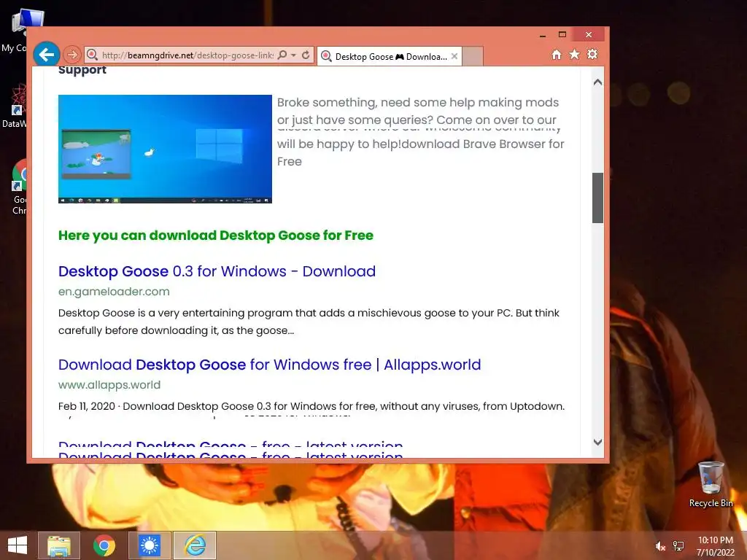747x560 pixels.
Task: Click the Desktop Goose screenshot image
Action: click(165, 149)
